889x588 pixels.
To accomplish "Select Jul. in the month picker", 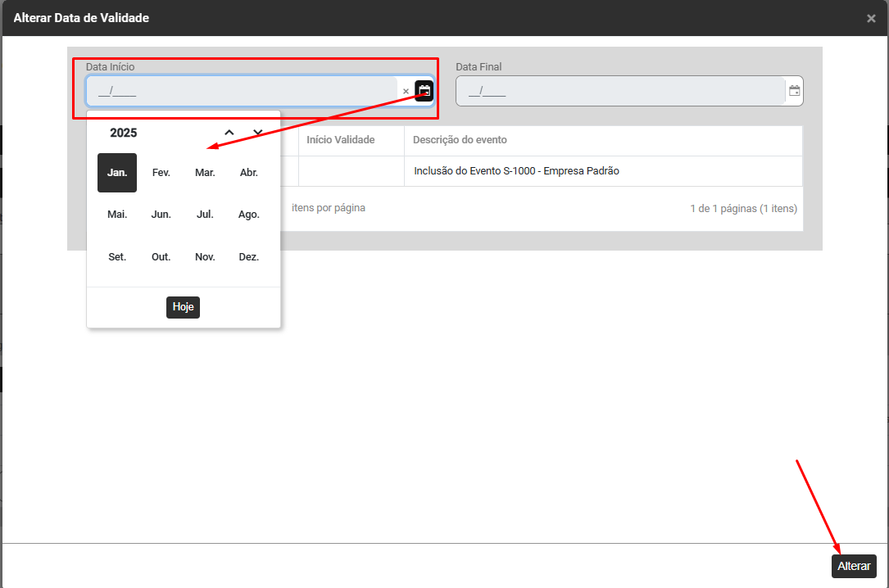I will pos(205,215).
